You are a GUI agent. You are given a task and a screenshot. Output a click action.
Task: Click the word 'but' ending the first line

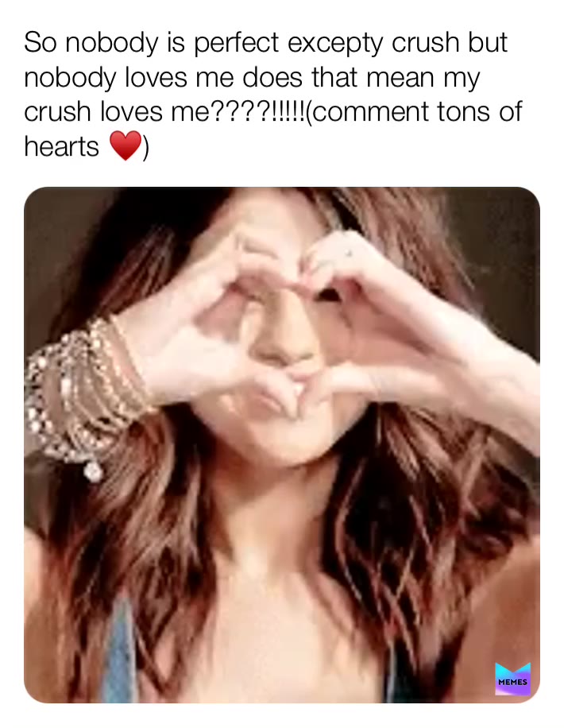pos(485,43)
